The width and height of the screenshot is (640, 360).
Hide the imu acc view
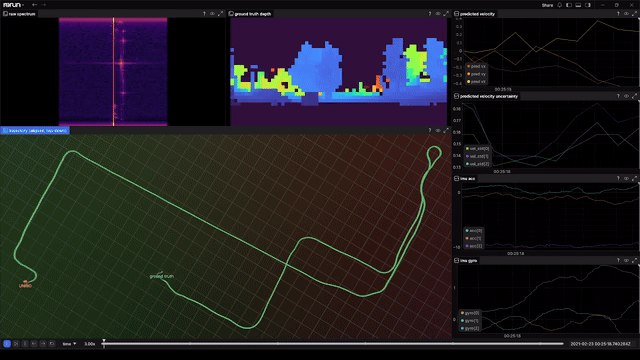tap(626, 178)
